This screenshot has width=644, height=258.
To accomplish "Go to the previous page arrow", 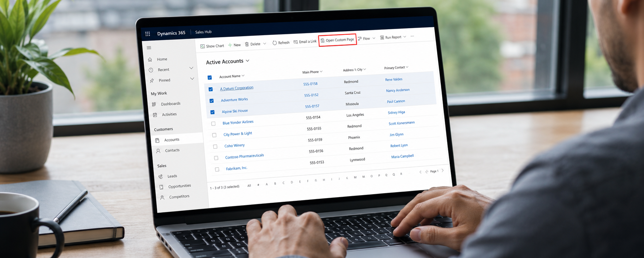I will click(427, 171).
